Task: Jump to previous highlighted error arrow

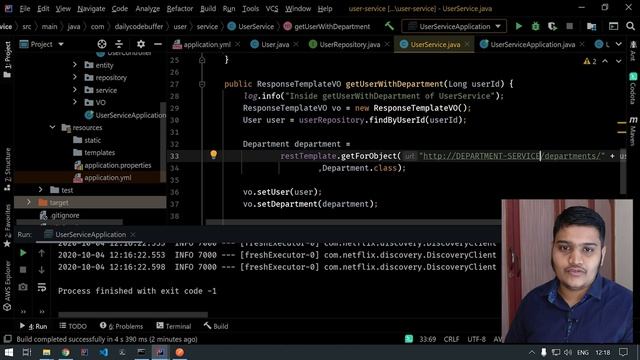Action: 605,61
